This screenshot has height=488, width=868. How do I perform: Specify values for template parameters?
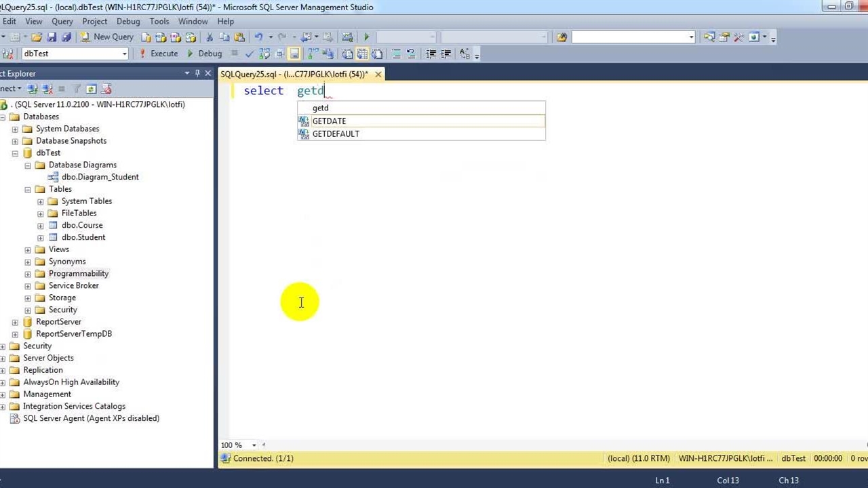(x=465, y=54)
